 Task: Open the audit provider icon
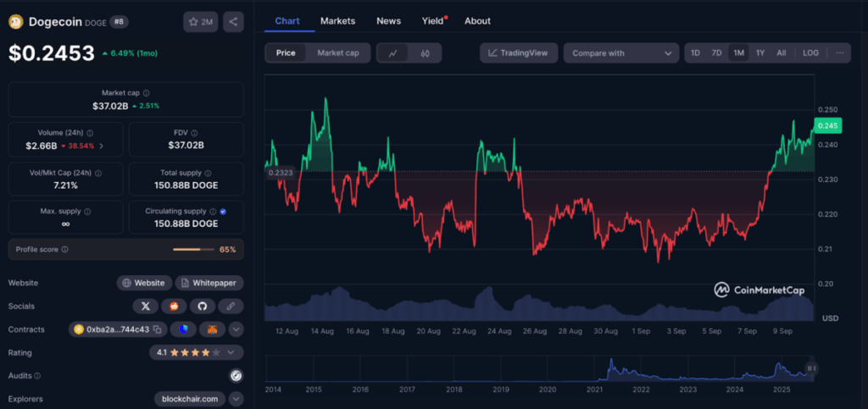tap(236, 376)
